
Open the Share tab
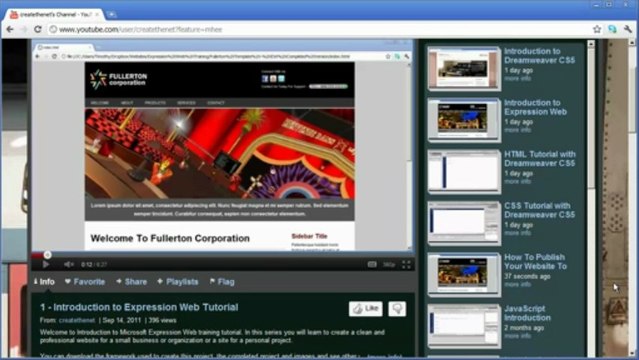tap(132, 282)
